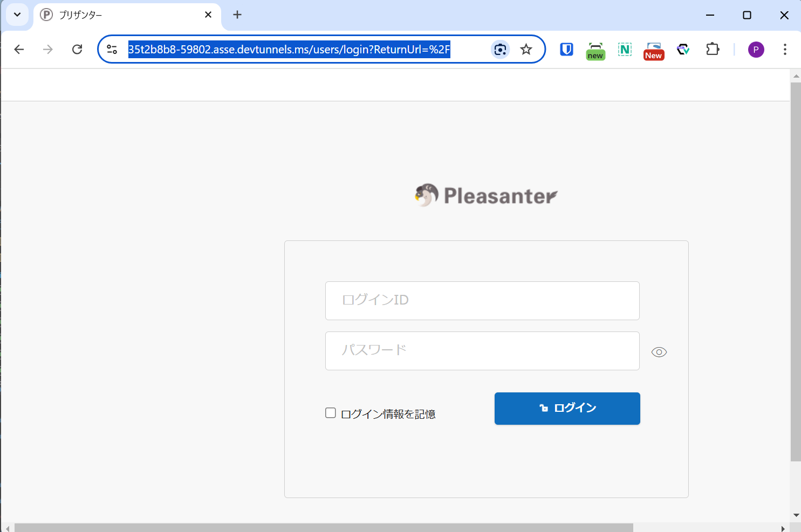Open the purple P profile avatar

(756, 50)
